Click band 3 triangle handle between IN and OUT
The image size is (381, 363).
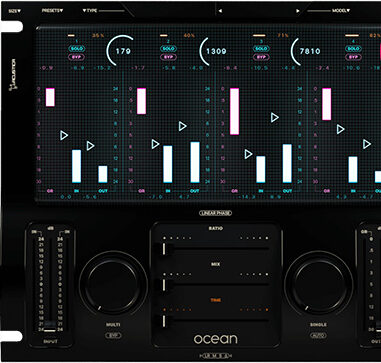coord(274,117)
